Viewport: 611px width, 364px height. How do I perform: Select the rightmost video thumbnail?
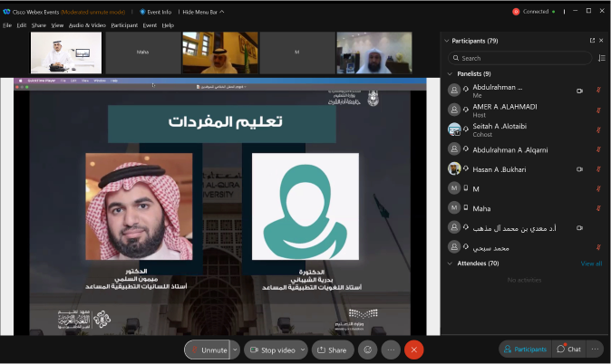pyautogui.click(x=374, y=53)
